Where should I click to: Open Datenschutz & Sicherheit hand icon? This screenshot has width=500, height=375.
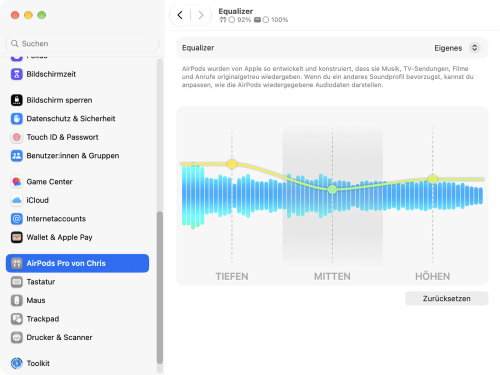coord(17,119)
